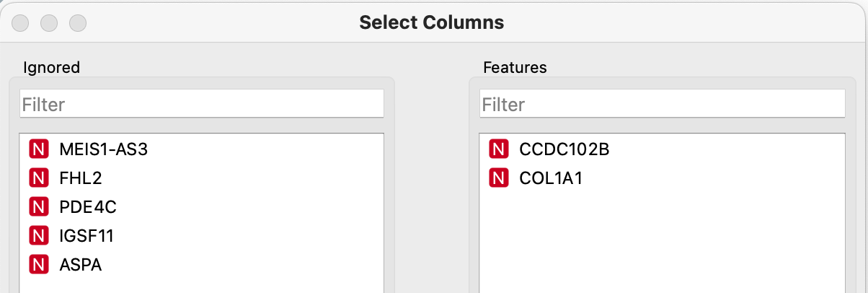Zoom the Select Columns window
This screenshot has width=868, height=293.
(x=78, y=22)
